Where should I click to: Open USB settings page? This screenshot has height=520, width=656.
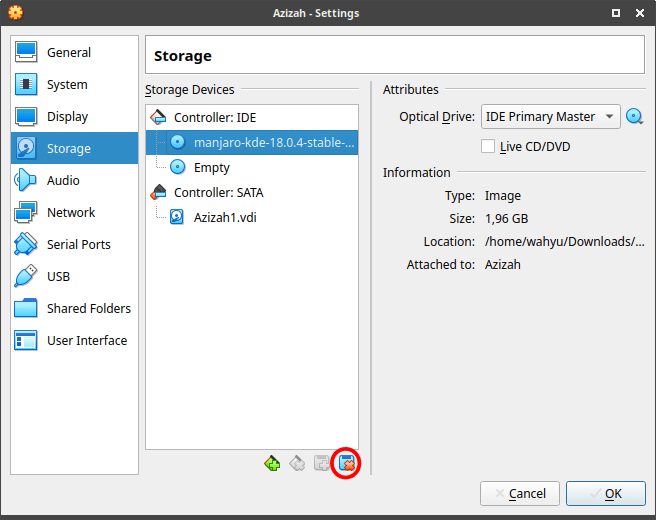coord(60,277)
